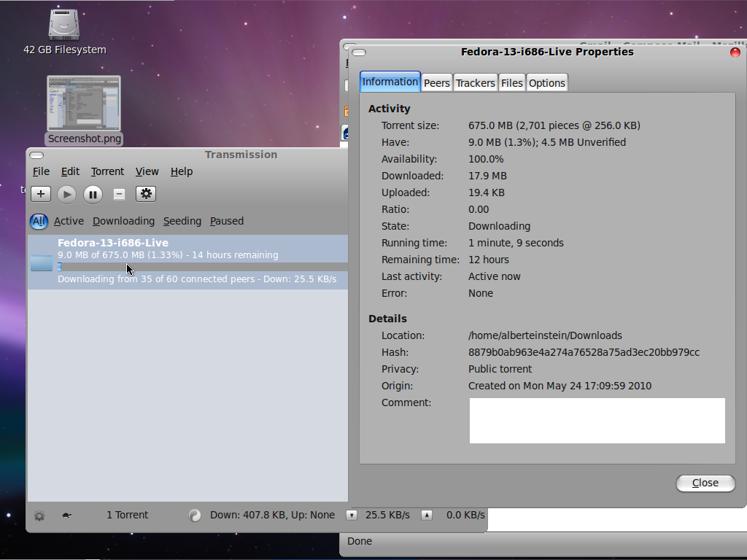Open torrent properties gear icon in toolbar
This screenshot has height=560, width=747.
point(146,194)
